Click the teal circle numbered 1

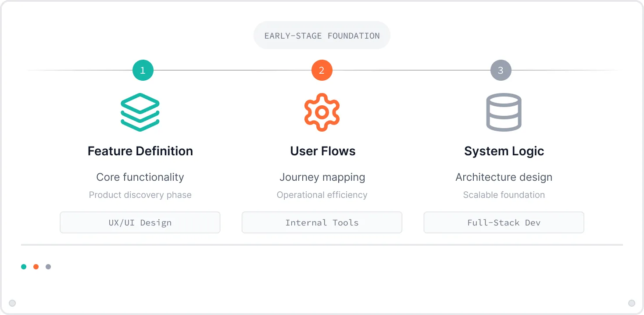pos(143,70)
